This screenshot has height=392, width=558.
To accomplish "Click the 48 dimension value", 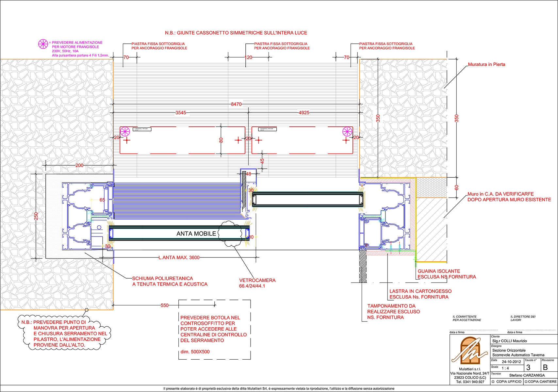I will [x=249, y=174].
